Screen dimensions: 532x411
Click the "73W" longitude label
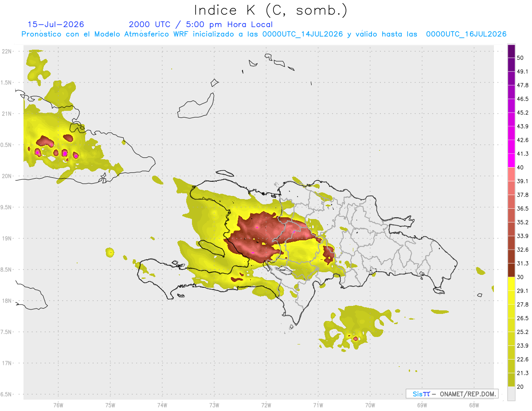(214, 405)
